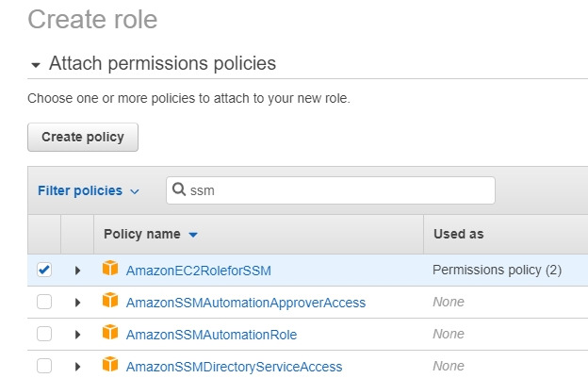Click the Used as column header
The image size is (588, 378).
(459, 234)
